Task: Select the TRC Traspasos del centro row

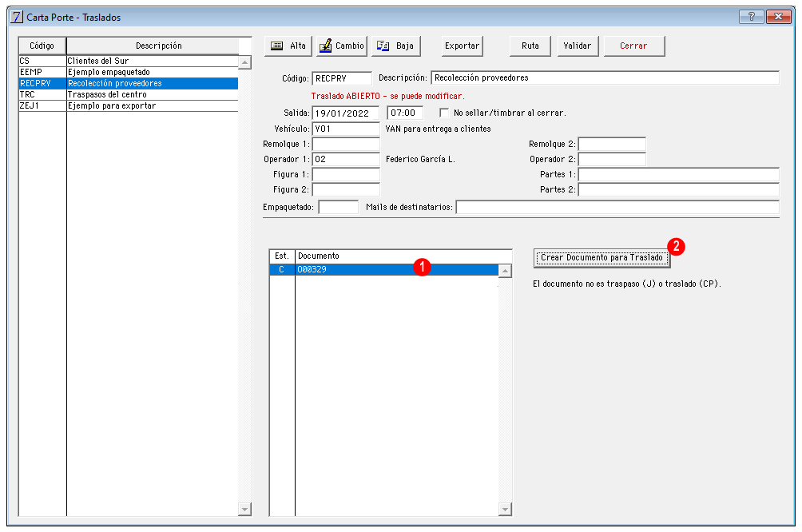Action: (129, 94)
